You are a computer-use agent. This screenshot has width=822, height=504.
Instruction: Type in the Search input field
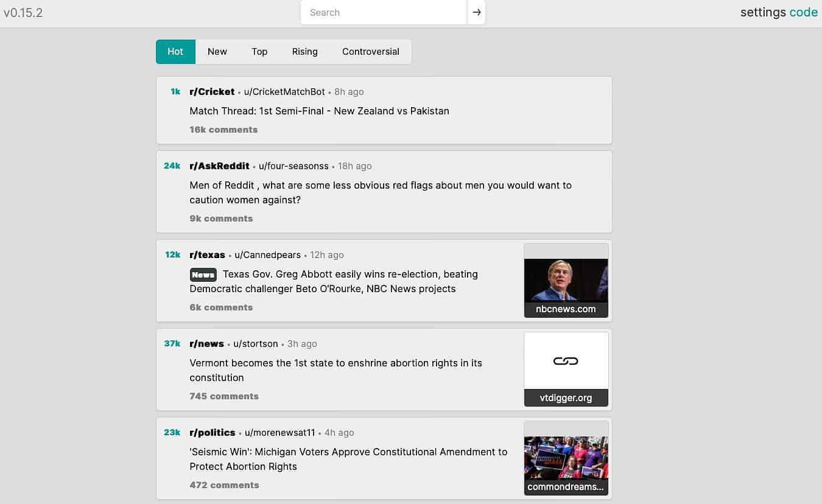click(x=384, y=12)
